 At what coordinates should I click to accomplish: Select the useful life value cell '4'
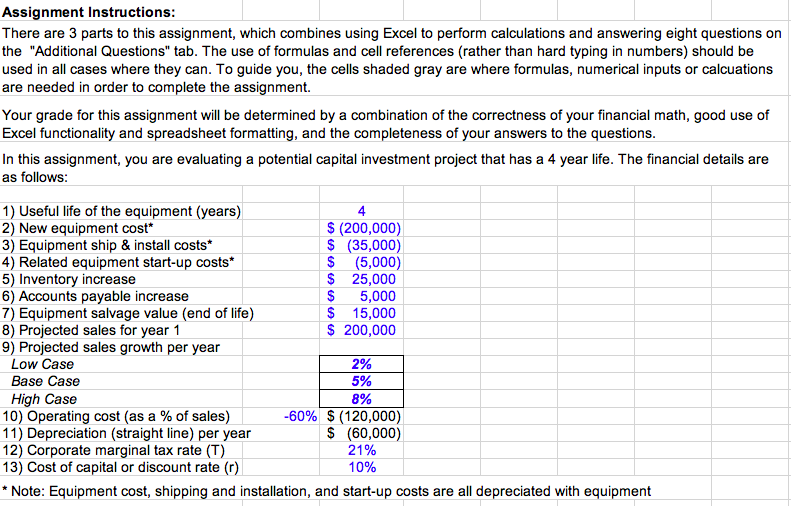[x=361, y=211]
